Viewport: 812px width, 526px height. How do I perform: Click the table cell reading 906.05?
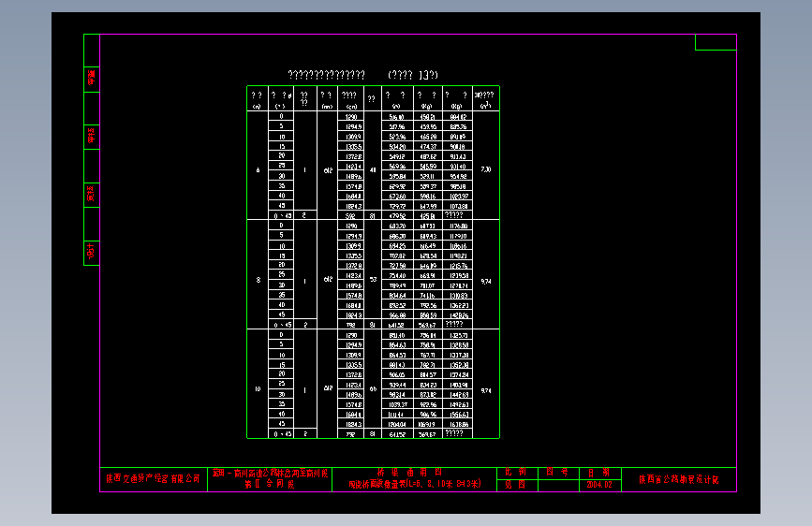click(397, 374)
